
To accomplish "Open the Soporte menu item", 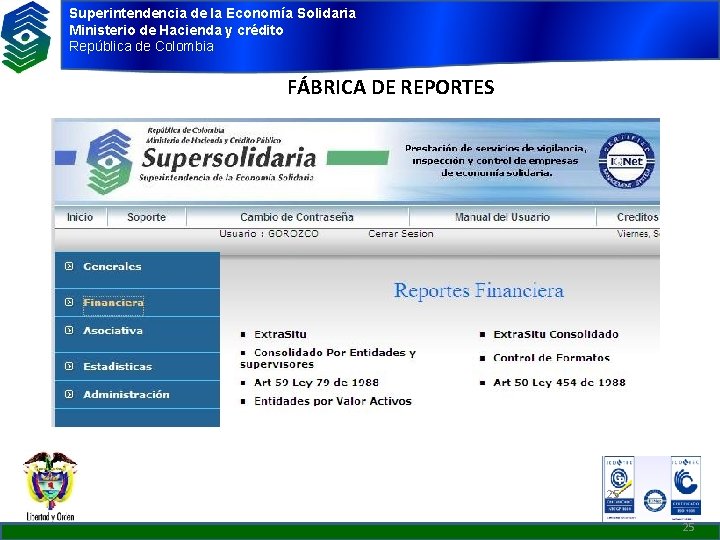I will coord(146,217).
